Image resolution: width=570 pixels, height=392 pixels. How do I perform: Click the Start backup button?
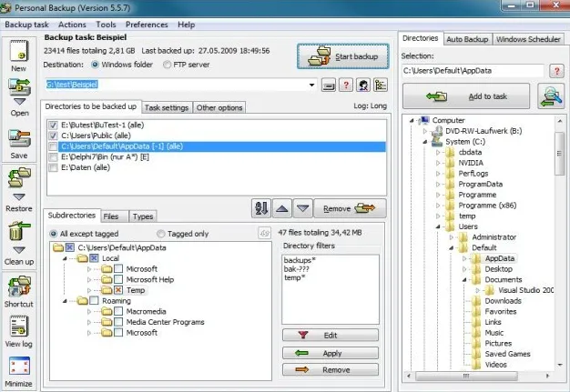point(342,56)
